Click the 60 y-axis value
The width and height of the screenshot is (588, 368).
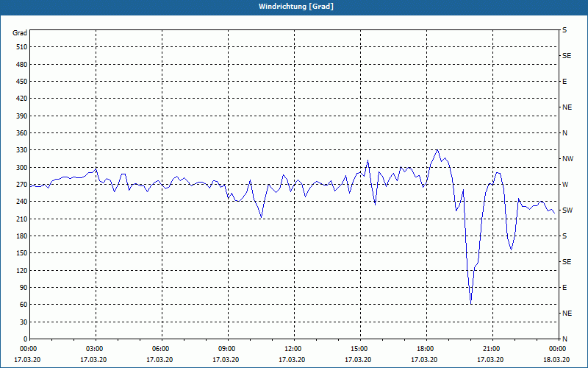point(24,305)
